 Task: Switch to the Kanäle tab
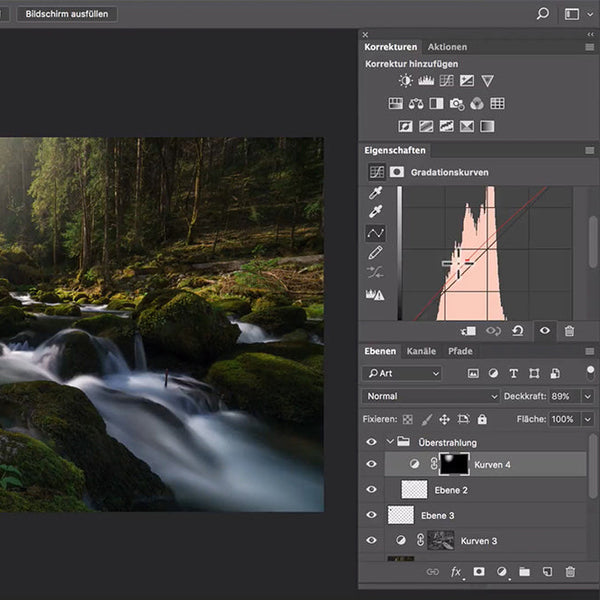[421, 352]
